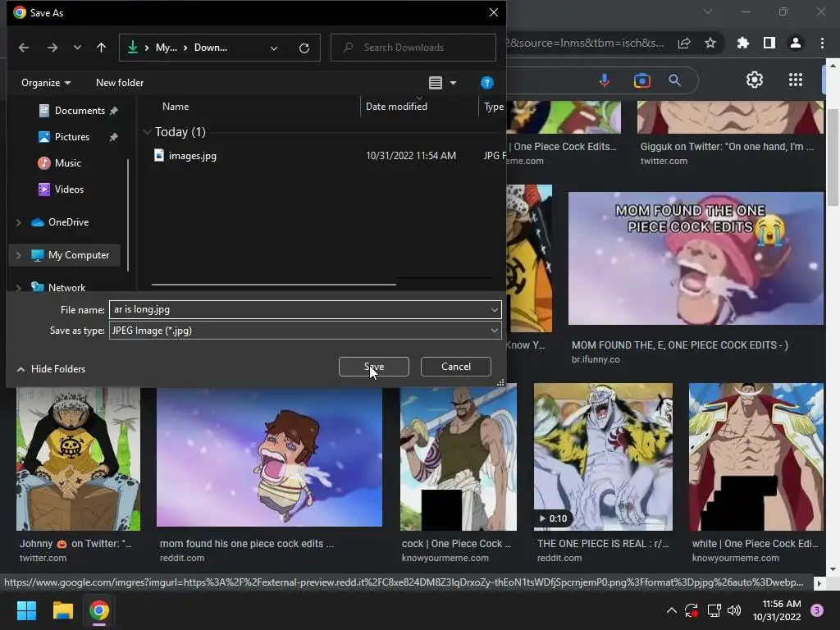Close the Save As dialog

click(493, 12)
